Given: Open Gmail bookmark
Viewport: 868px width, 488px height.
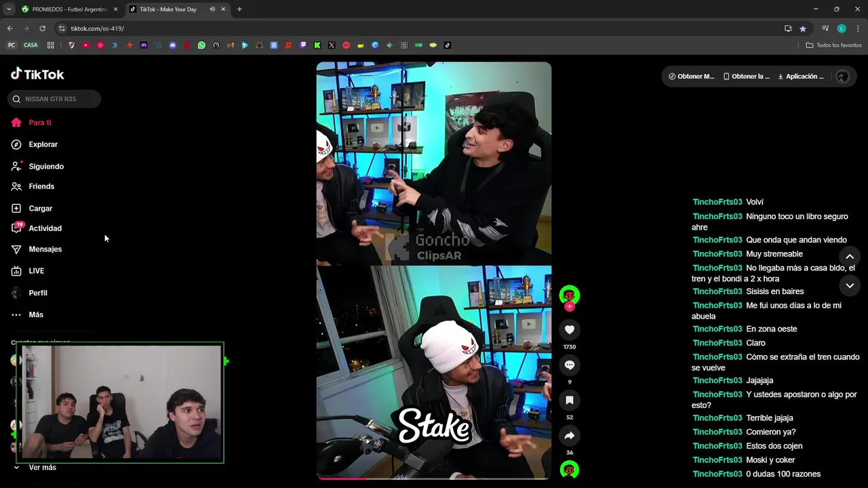Looking at the screenshot, I should click(x=231, y=45).
